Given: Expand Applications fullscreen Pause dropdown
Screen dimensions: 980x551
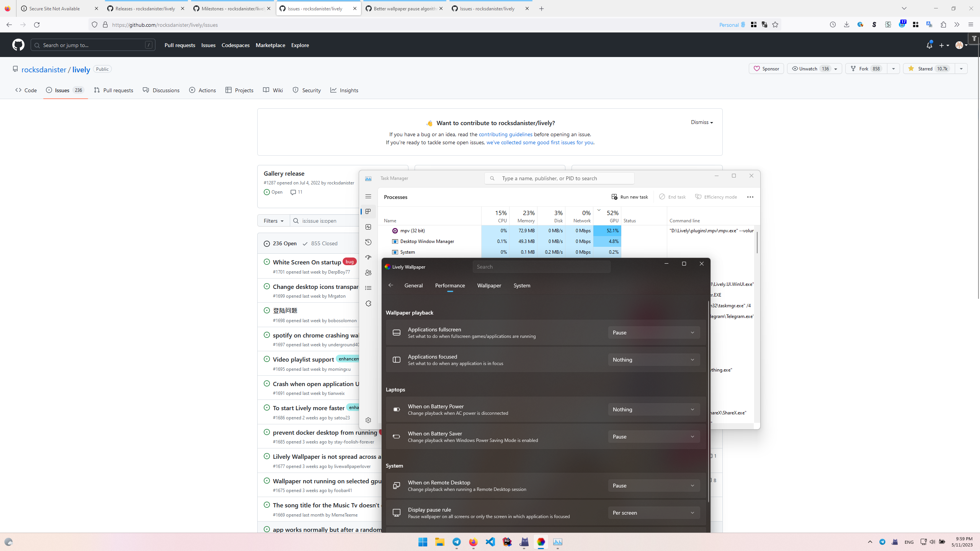Looking at the screenshot, I should (653, 333).
